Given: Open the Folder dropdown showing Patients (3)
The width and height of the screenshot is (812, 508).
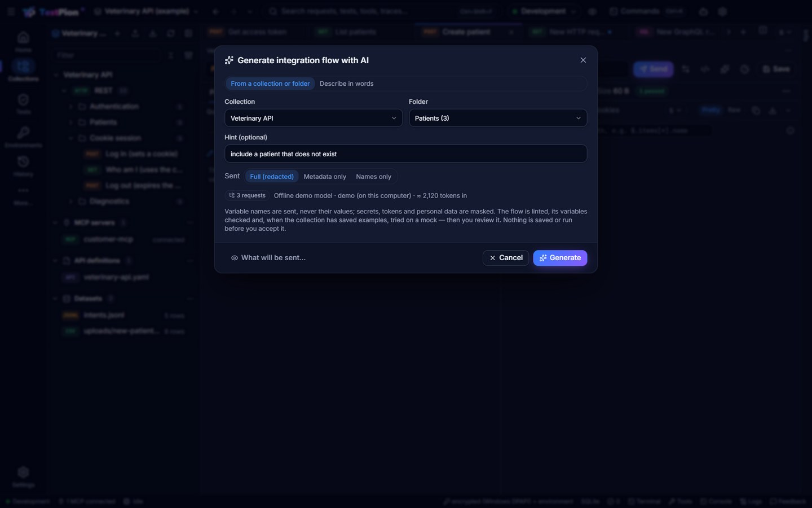Looking at the screenshot, I should click(x=498, y=118).
